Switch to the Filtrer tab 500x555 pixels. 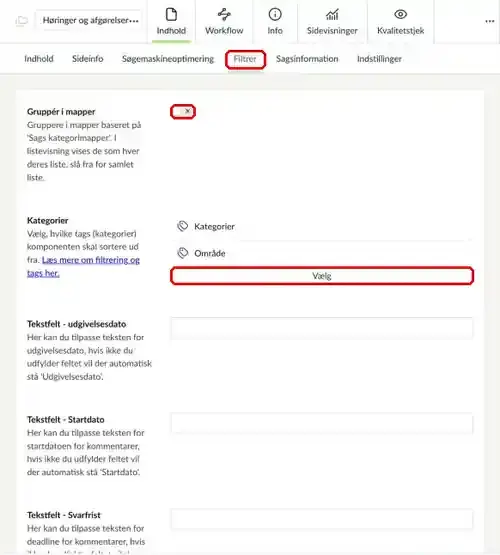[x=245, y=59]
